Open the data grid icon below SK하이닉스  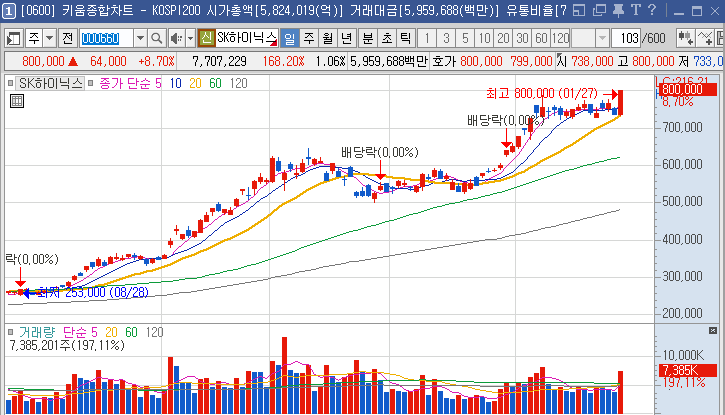[x=16, y=101]
